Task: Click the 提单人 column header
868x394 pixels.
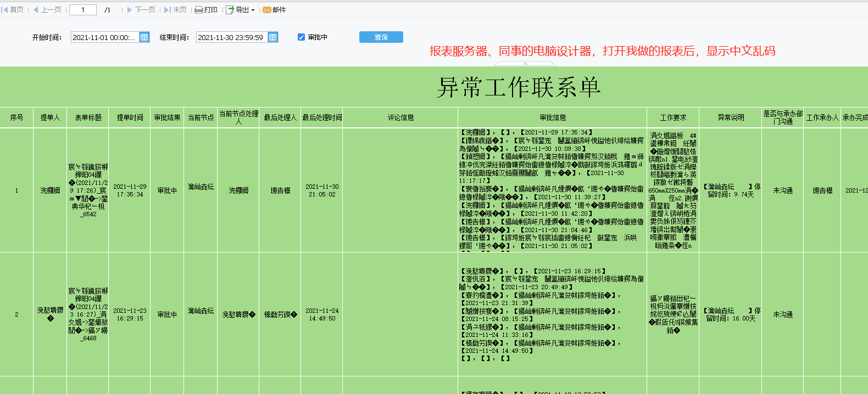Action: point(50,117)
